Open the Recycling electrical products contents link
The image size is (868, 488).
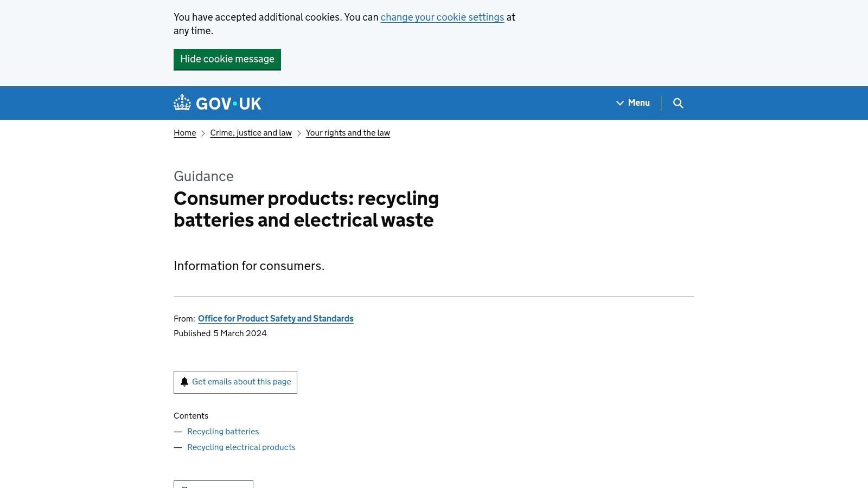[241, 447]
